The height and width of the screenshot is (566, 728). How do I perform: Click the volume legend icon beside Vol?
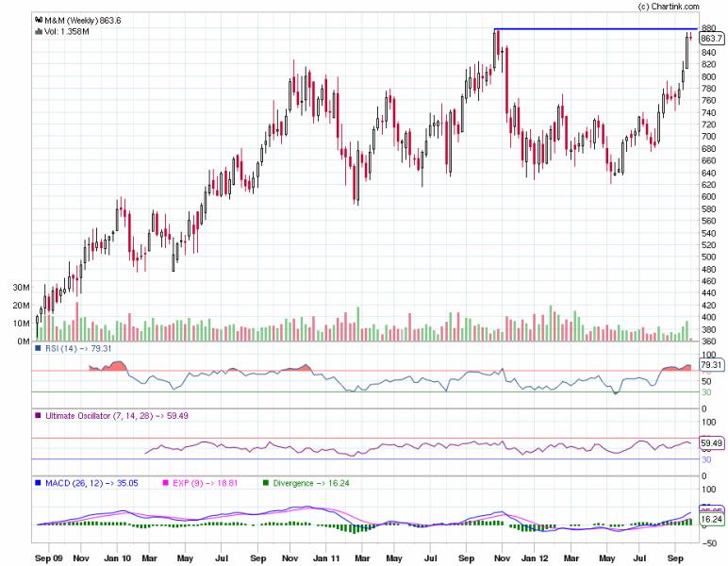(38, 31)
